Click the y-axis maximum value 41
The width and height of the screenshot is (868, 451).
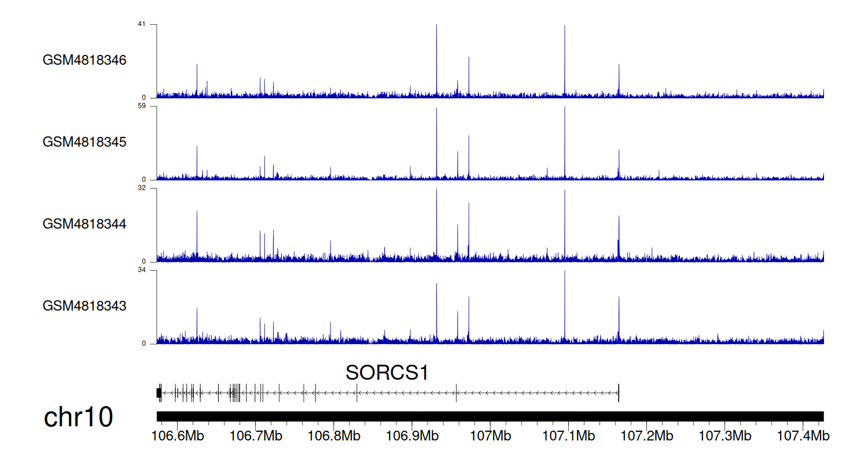pyautogui.click(x=141, y=24)
